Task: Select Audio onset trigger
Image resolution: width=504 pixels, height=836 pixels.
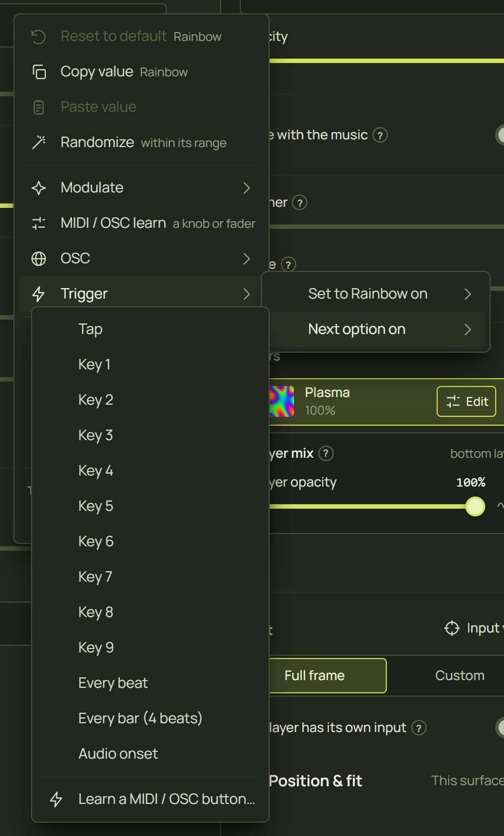Action: (x=150, y=754)
